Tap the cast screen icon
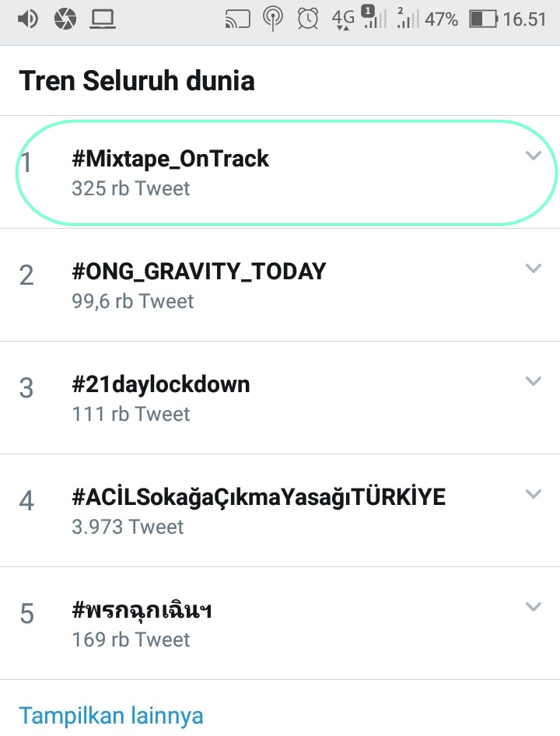The width and height of the screenshot is (560, 736). [x=236, y=19]
